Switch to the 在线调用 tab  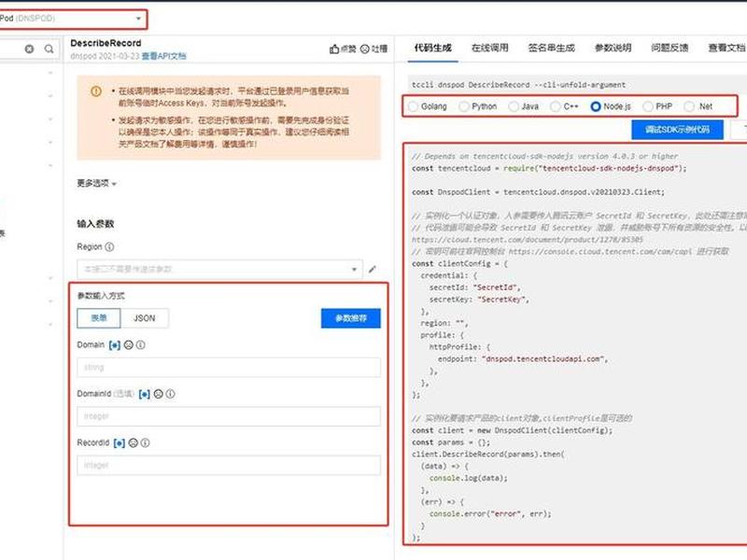pyautogui.click(x=489, y=48)
